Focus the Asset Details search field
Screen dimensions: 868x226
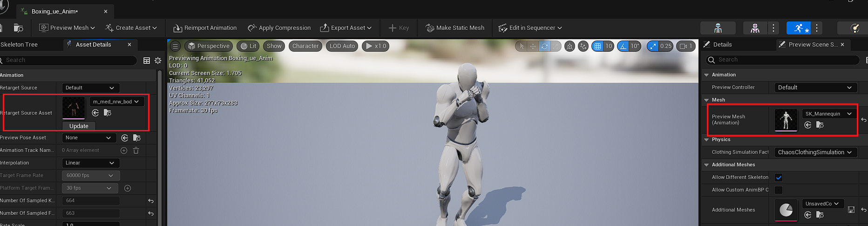pos(68,60)
